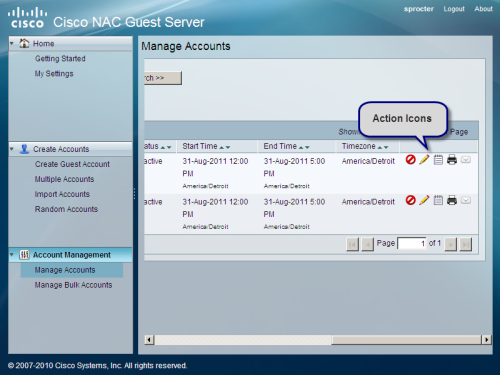Click the page number input field
Screen dimensions: 500x375
tap(412, 243)
